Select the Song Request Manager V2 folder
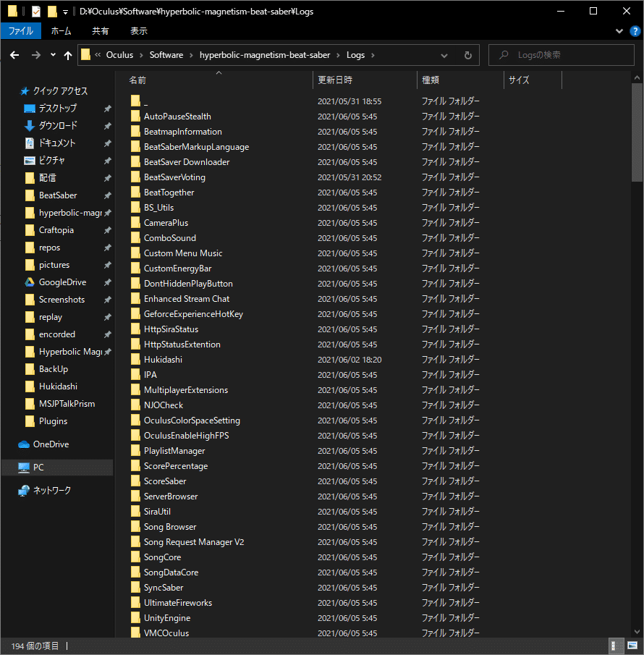The width and height of the screenshot is (644, 655). [194, 542]
